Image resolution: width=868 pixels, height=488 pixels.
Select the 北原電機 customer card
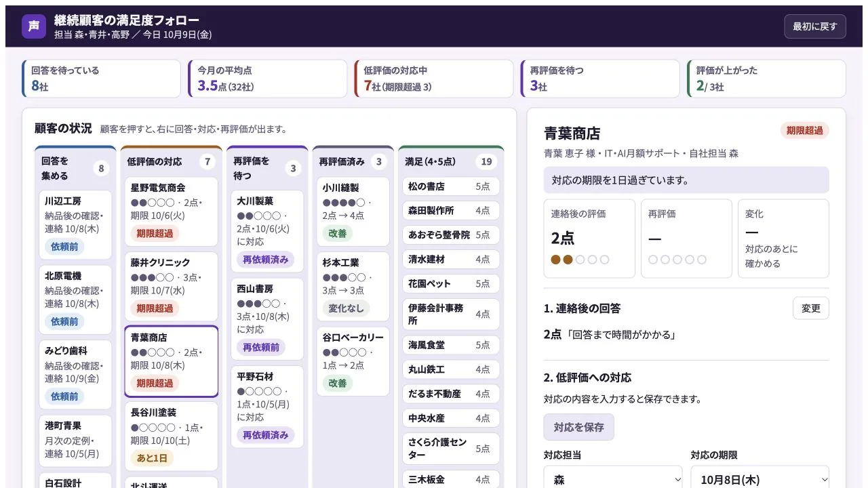75,300
